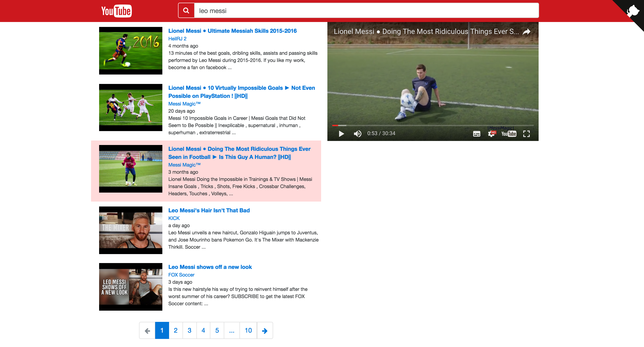Screen dimensions: 644x347
Task: Expand the pagination ellipsis for more pages
Action: click(231, 330)
